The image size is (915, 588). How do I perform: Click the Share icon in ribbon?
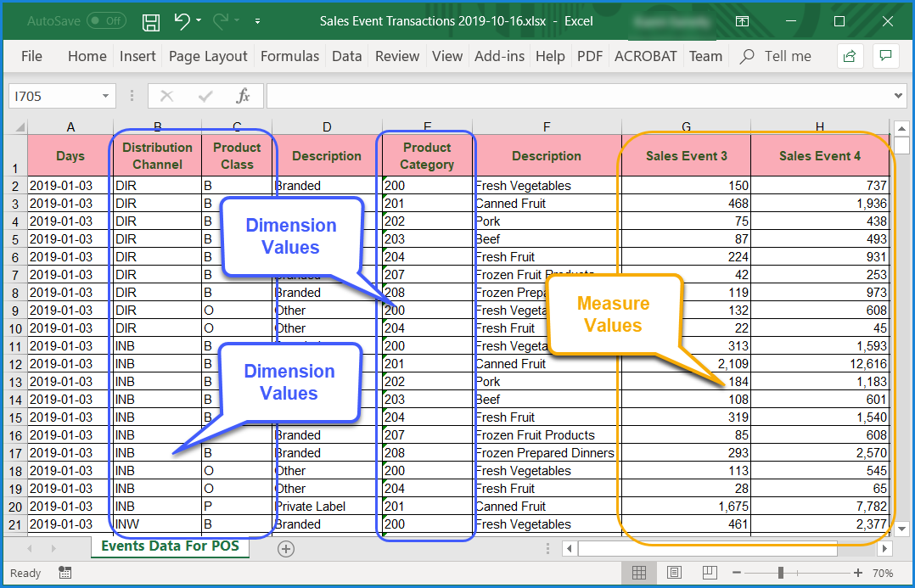click(849, 56)
